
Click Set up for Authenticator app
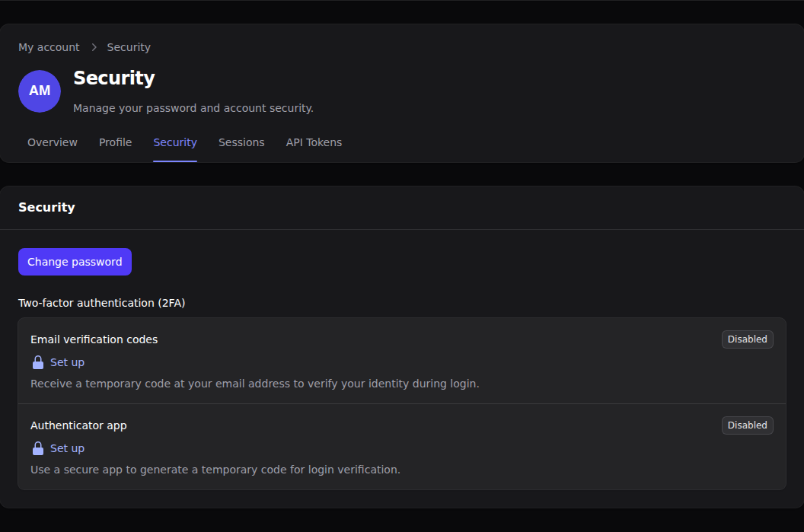tap(67, 448)
